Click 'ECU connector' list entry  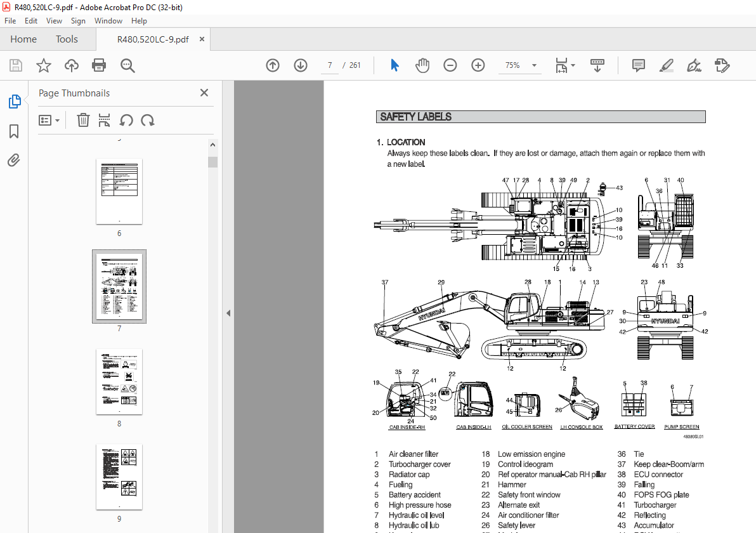point(658,474)
